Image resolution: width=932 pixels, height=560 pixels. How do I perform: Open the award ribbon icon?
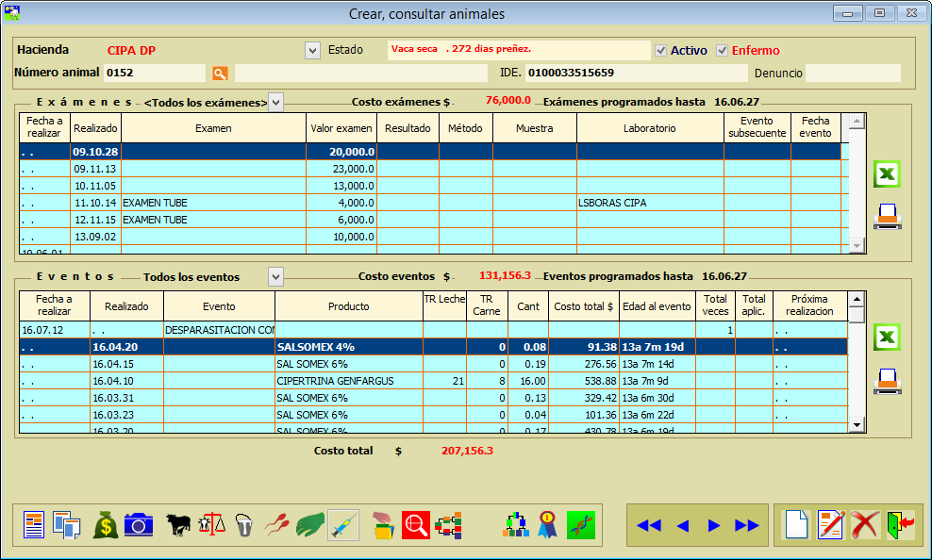click(x=548, y=524)
